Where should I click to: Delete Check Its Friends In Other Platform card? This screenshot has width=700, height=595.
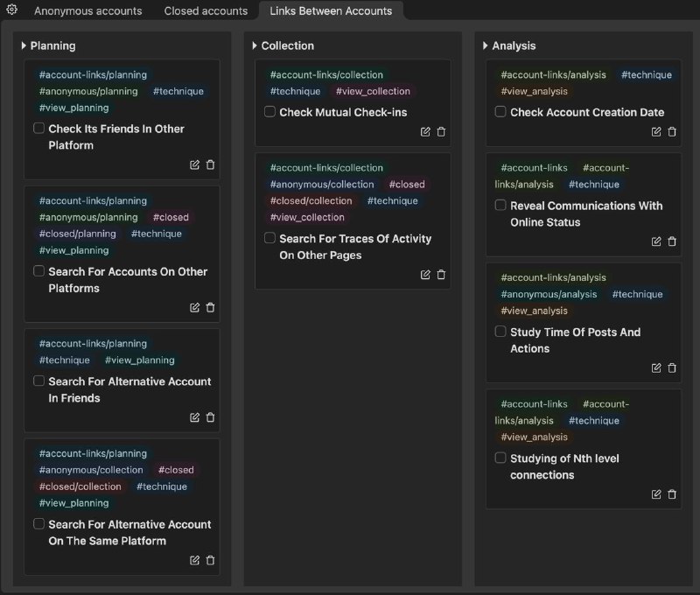[210, 164]
